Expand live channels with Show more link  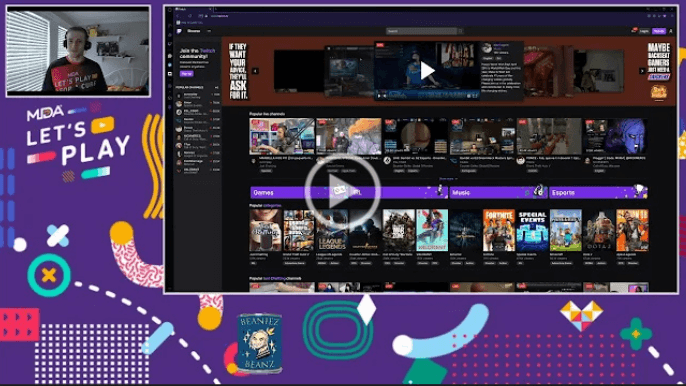448,179
